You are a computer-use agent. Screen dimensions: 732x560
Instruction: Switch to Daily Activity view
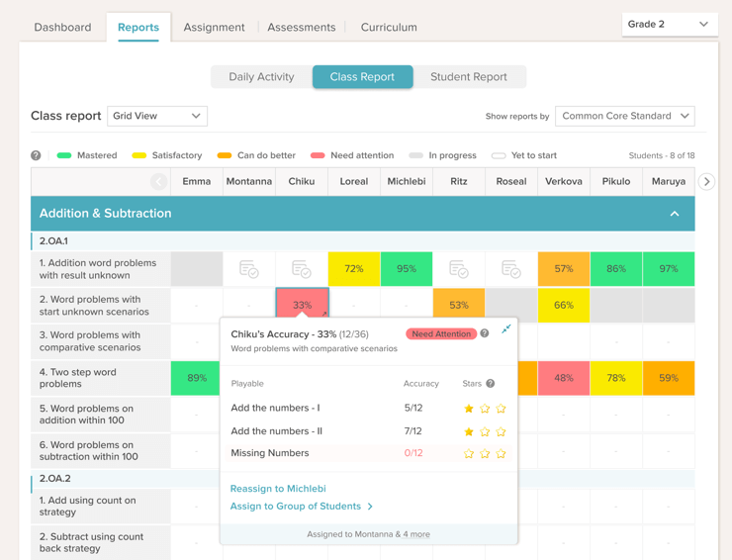click(261, 77)
